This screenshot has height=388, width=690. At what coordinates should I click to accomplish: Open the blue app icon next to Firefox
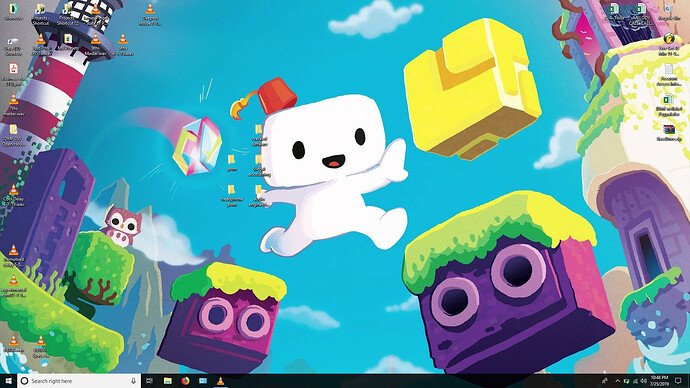point(203,381)
